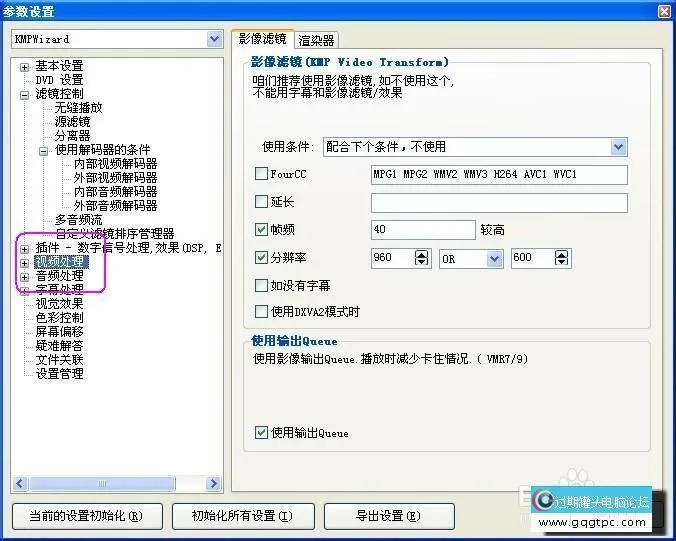Open the KMPWizard profile dropdown
676x541 pixels.
(x=214, y=39)
